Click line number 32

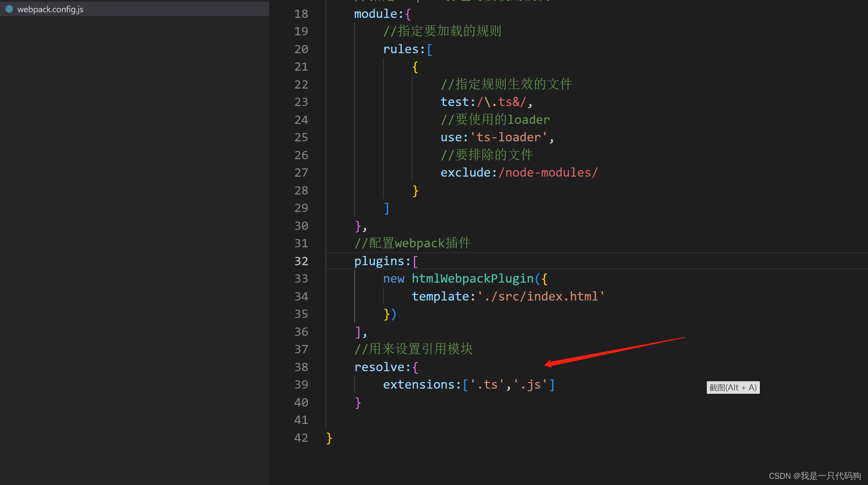301,261
